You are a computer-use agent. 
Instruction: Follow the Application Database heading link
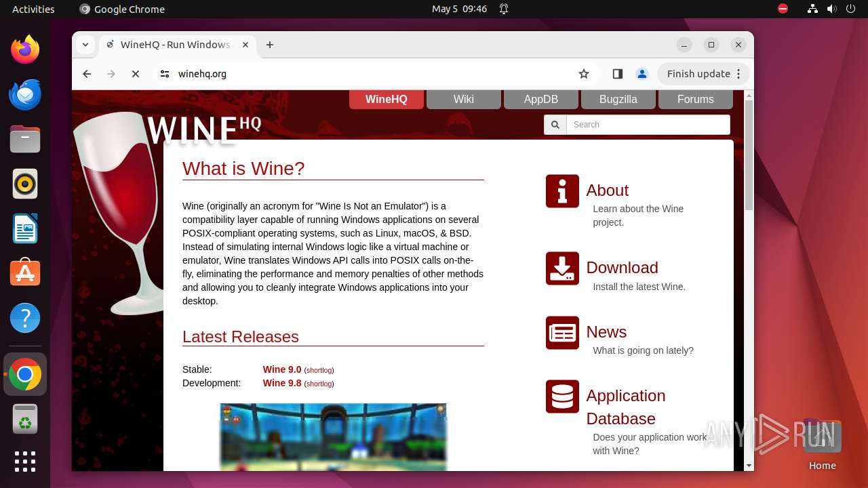(x=626, y=407)
